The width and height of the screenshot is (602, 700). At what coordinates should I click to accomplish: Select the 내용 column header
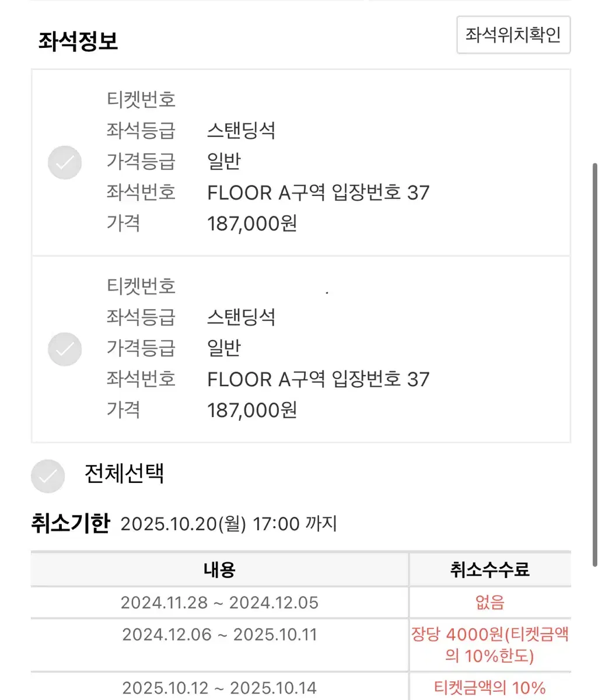tap(219, 569)
